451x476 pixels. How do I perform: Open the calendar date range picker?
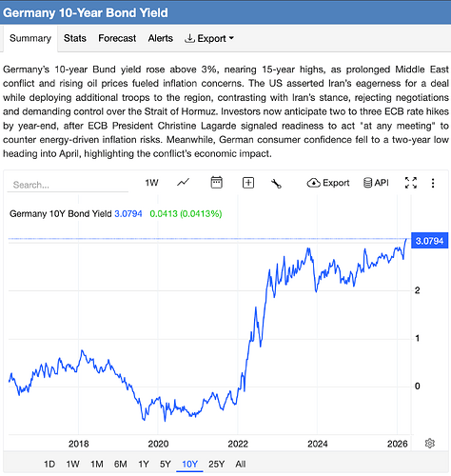(217, 183)
